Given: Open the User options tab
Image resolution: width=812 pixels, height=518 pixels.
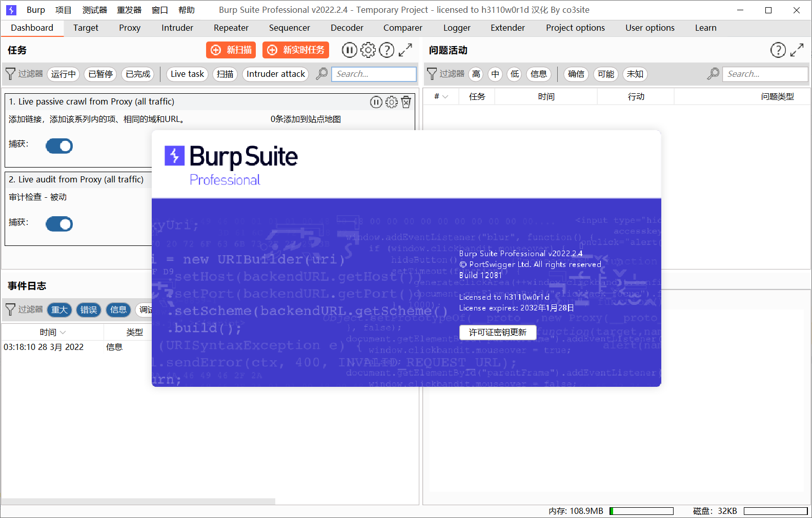Looking at the screenshot, I should (x=650, y=28).
